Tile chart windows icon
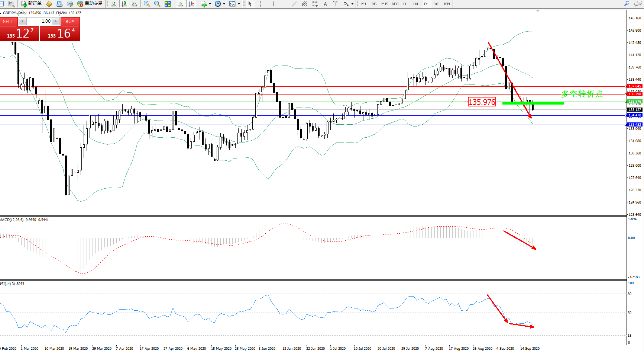Viewport: 644px width, 352px height. [168, 4]
